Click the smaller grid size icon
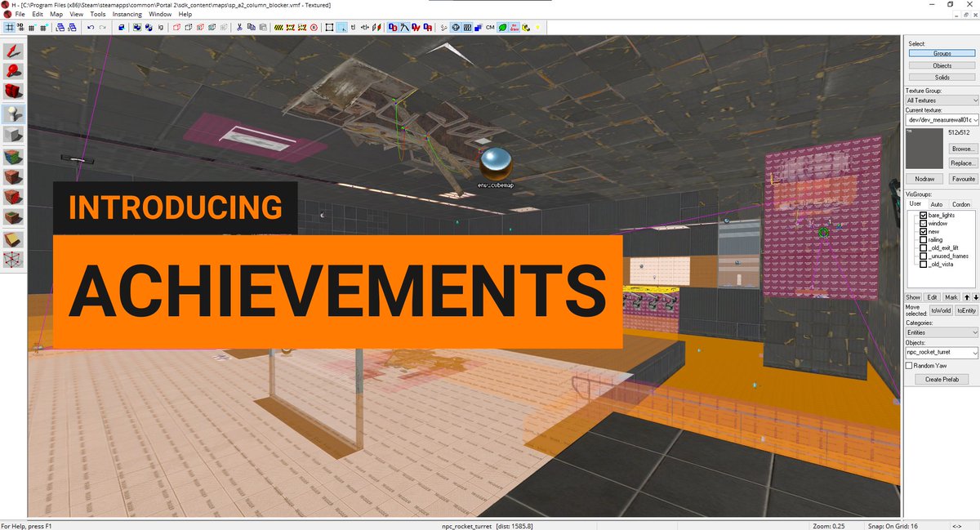 click(32, 27)
